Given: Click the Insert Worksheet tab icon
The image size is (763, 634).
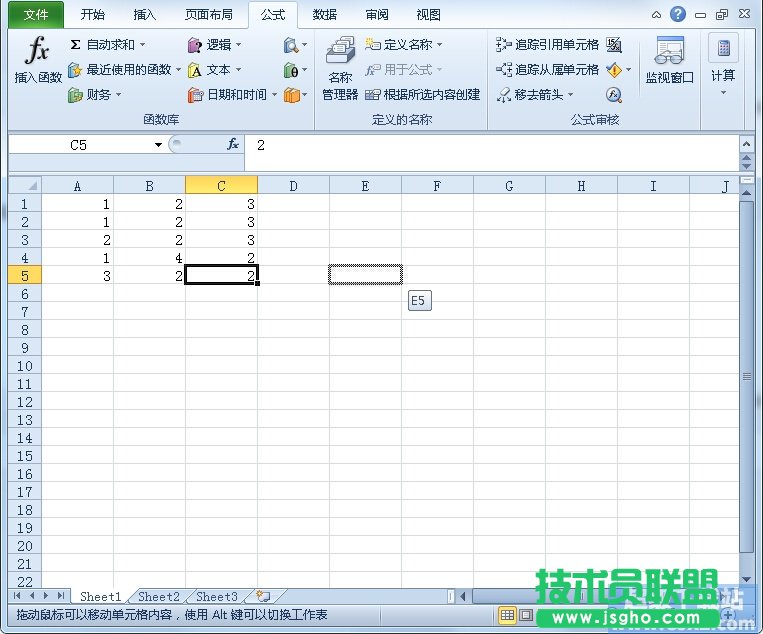Looking at the screenshot, I should (x=263, y=597).
